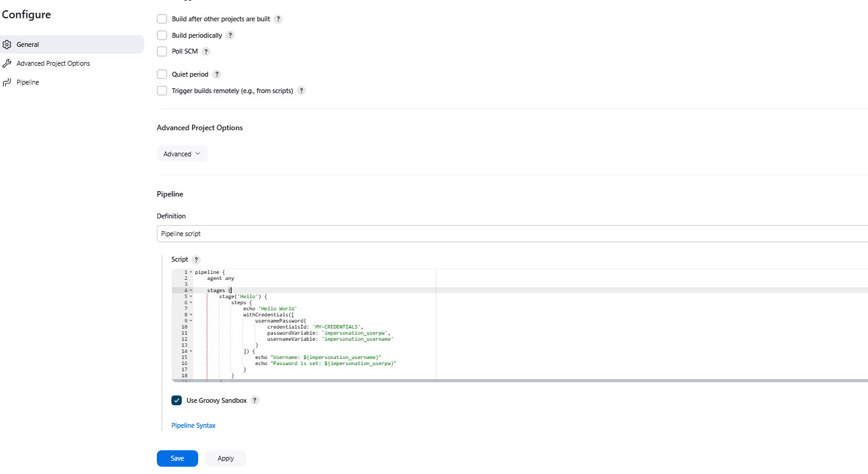Image resolution: width=868 pixels, height=474 pixels.
Task: Fold the usernamePassword block at line 9
Action: 191,321
